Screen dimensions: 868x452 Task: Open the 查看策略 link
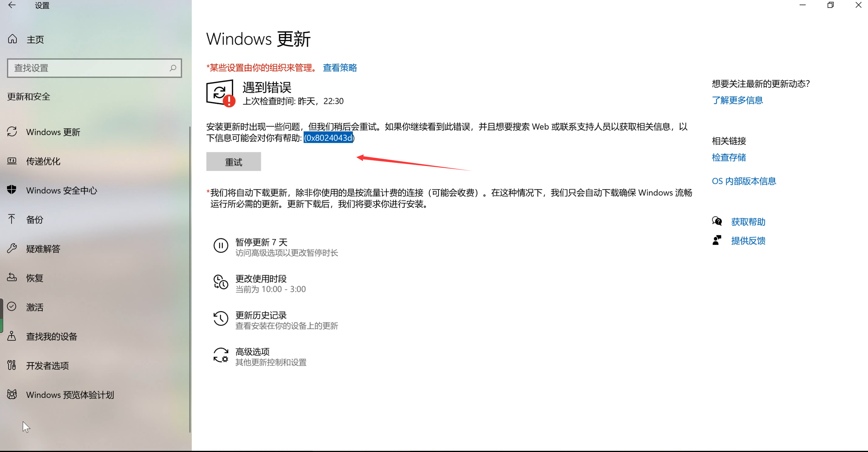pos(340,67)
